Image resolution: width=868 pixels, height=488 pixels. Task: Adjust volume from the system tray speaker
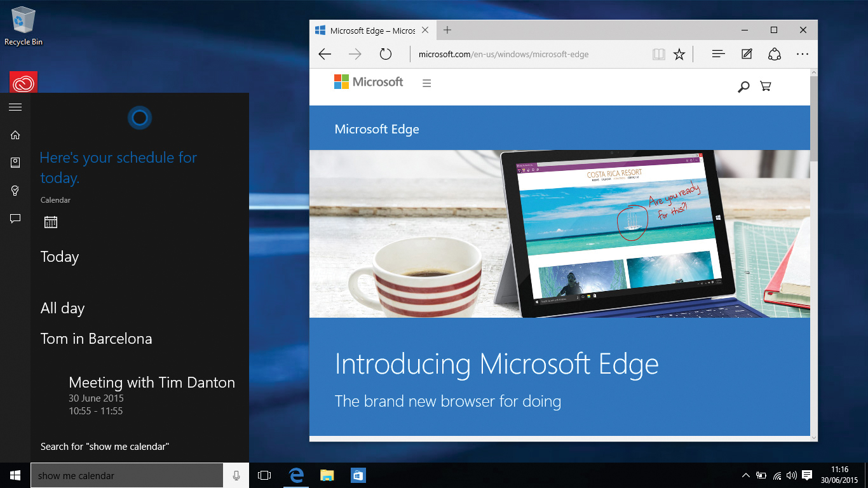tap(791, 475)
